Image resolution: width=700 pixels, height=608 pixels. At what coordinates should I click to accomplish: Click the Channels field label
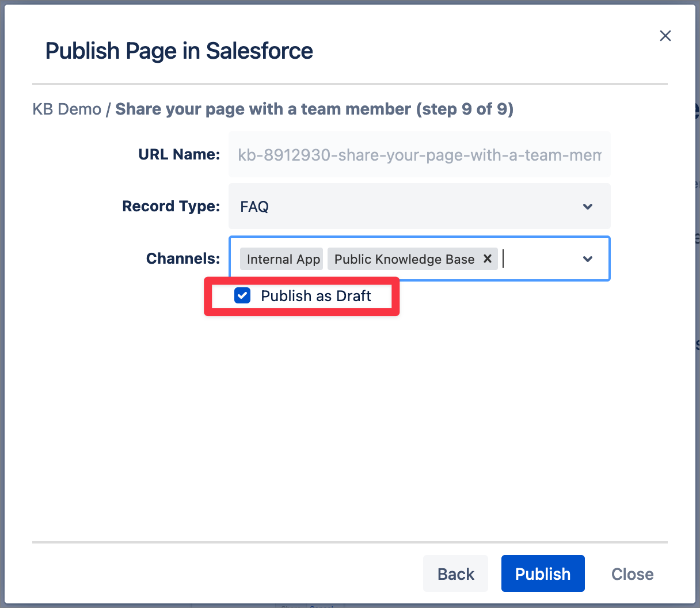coord(183,259)
